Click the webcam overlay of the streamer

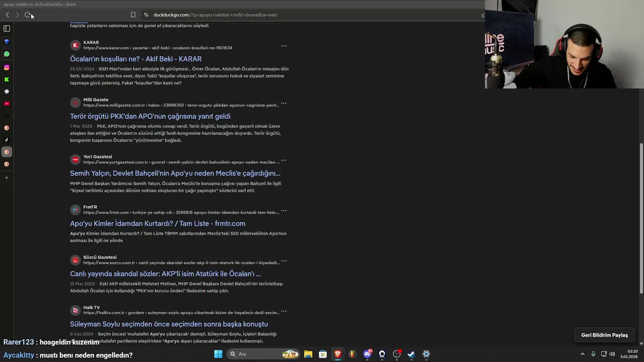pos(565,44)
